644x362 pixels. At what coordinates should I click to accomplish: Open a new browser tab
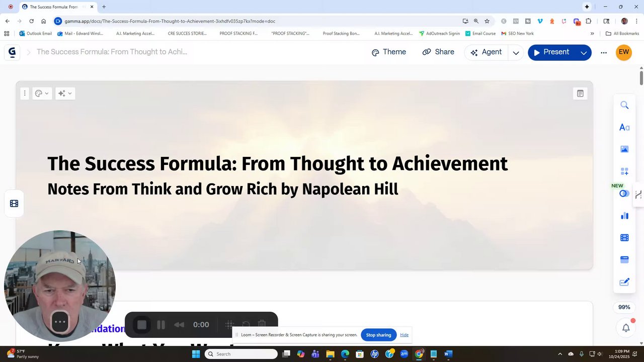[x=104, y=7]
